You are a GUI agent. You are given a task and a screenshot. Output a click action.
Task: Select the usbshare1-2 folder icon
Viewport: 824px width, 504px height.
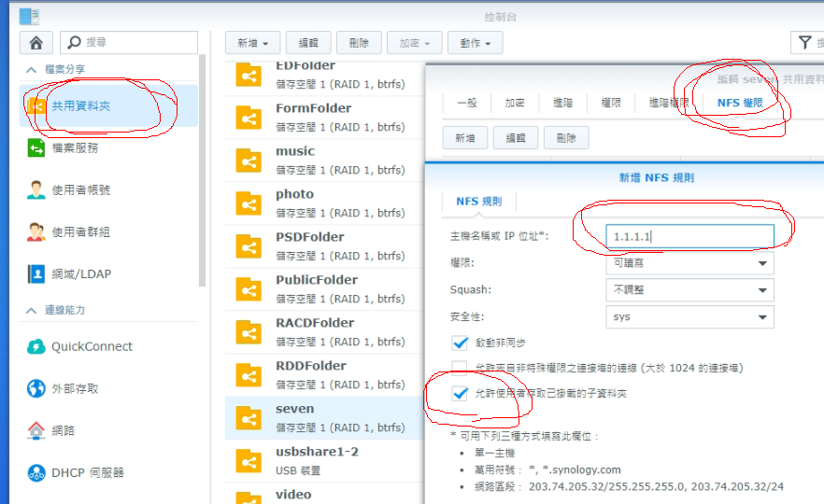tap(249, 461)
